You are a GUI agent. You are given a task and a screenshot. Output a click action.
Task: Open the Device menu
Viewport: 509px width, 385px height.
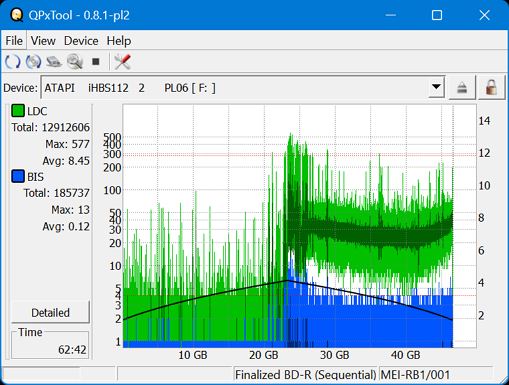[81, 41]
